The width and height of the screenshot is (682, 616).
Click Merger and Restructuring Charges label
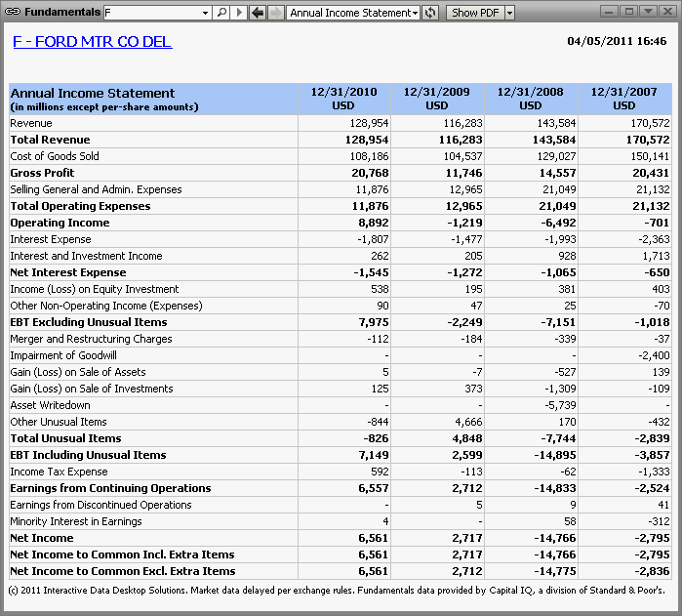[92, 339]
